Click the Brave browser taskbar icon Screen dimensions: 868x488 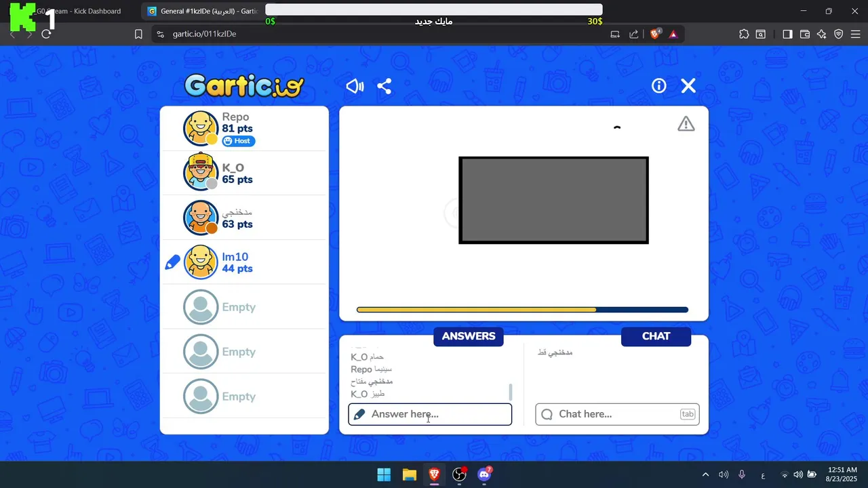434,474
